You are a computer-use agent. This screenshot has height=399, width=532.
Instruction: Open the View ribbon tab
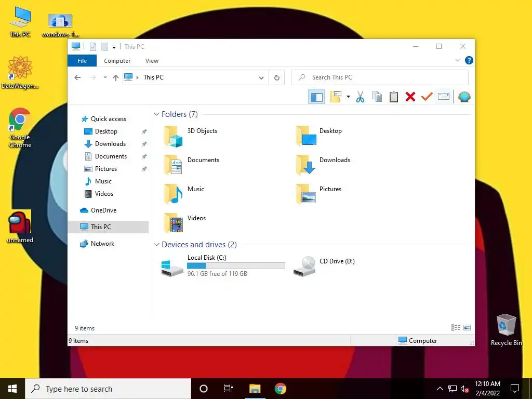coord(152,61)
